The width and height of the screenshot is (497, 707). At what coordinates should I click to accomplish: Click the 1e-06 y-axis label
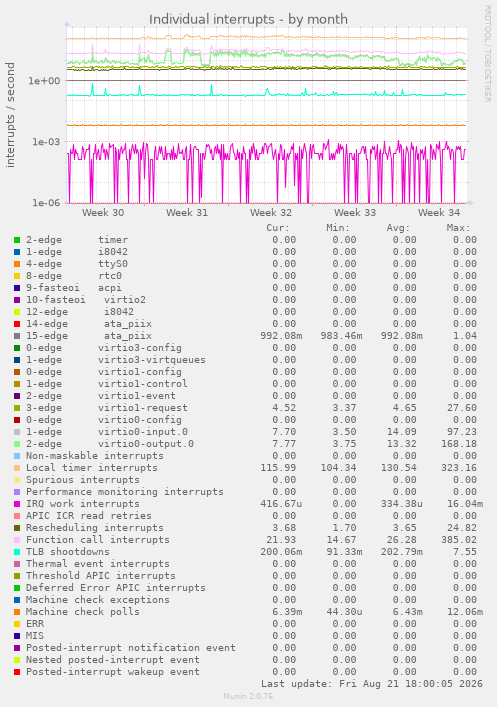[x=46, y=203]
